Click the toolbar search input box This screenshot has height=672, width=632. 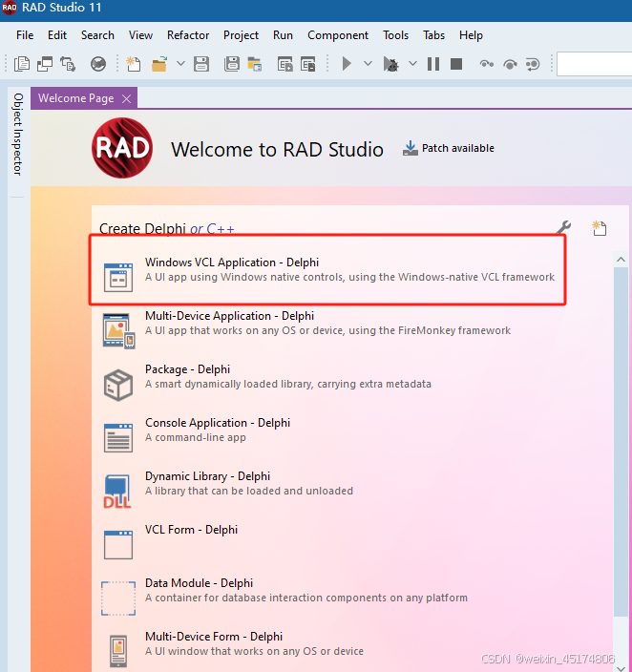(594, 64)
